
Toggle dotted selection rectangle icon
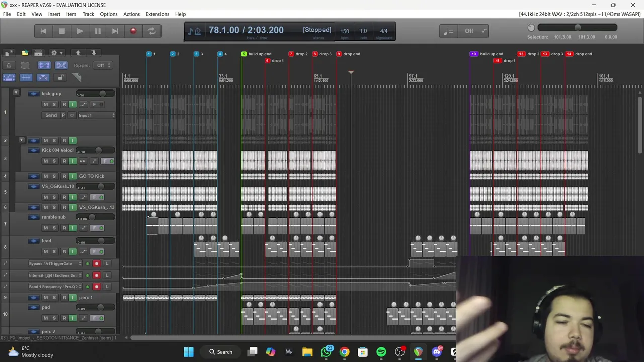[x=25, y=65]
